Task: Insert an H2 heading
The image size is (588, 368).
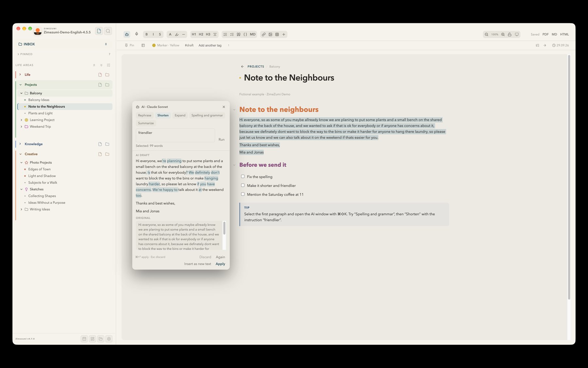Action: coord(201,34)
